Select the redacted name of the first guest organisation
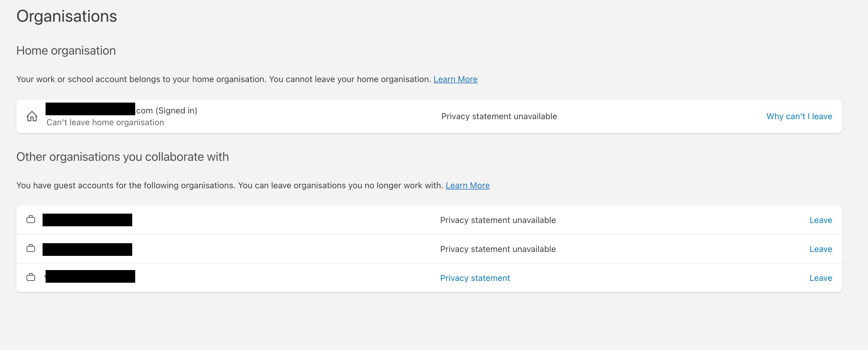The width and height of the screenshot is (868, 350). click(x=87, y=220)
